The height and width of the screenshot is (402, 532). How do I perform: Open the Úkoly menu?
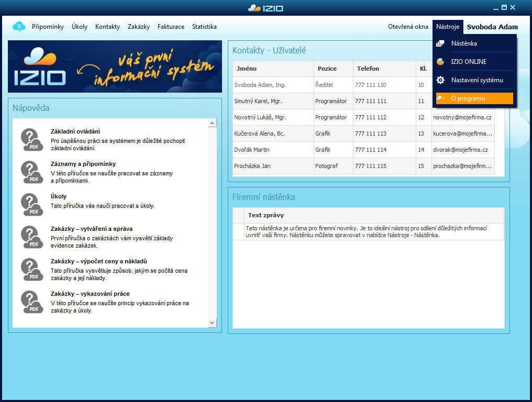(80, 27)
